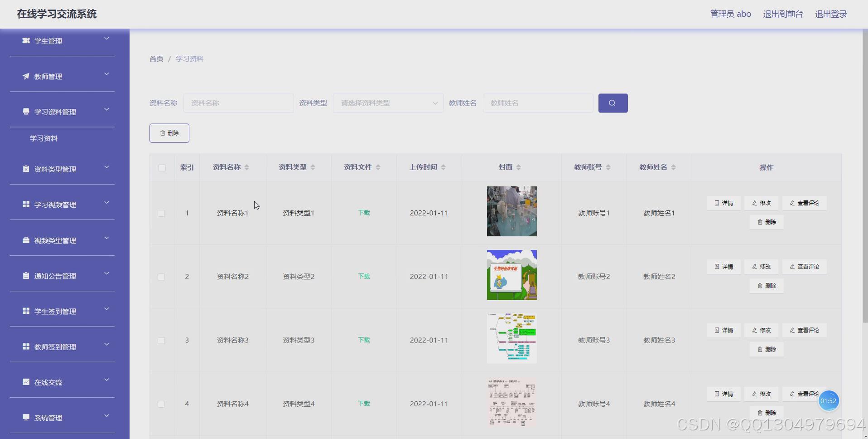Viewport: 868px width, 439px height.
Task: Click the 教师管理 paper-plane icon
Action: (26, 76)
